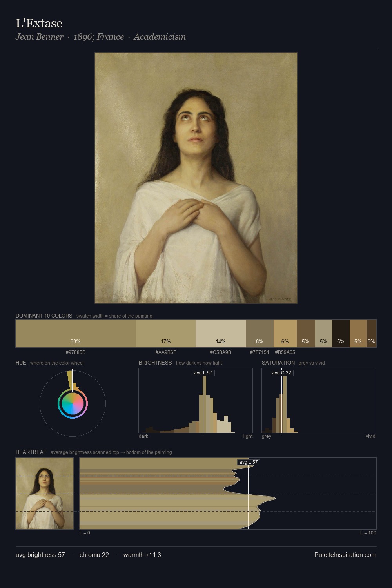Click the L'Extase title
This screenshot has height=588, width=392.
click(x=39, y=23)
